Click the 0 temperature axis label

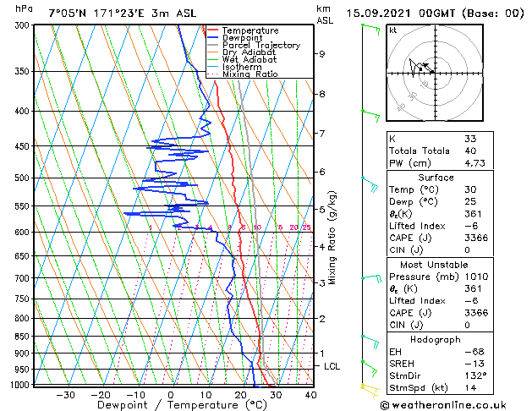(x=171, y=395)
